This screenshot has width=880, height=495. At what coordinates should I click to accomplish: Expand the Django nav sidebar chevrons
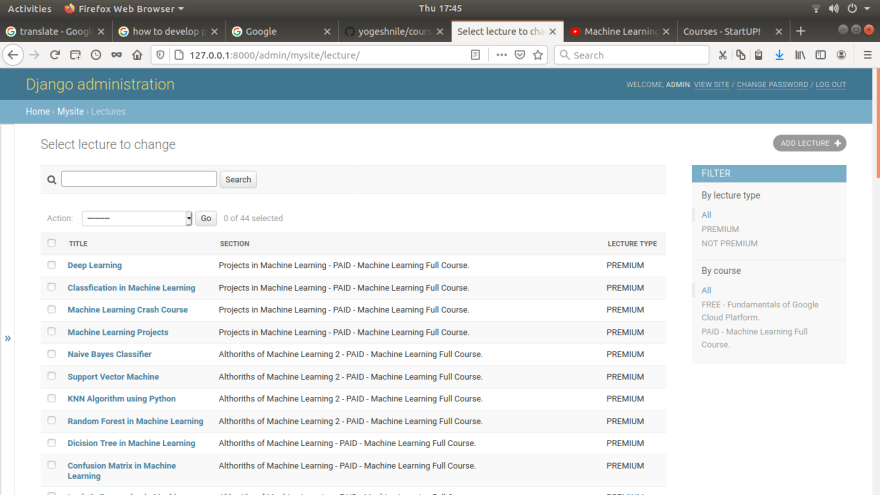[x=7, y=338]
